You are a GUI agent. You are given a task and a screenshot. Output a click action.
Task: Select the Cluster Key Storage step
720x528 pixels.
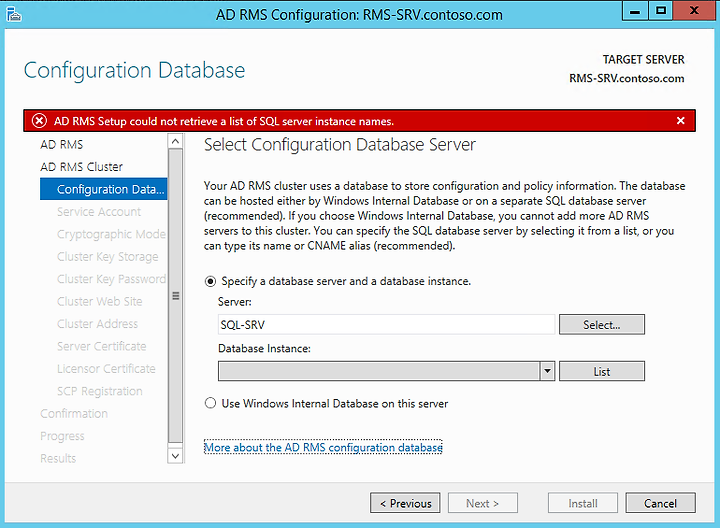pyautogui.click(x=107, y=257)
